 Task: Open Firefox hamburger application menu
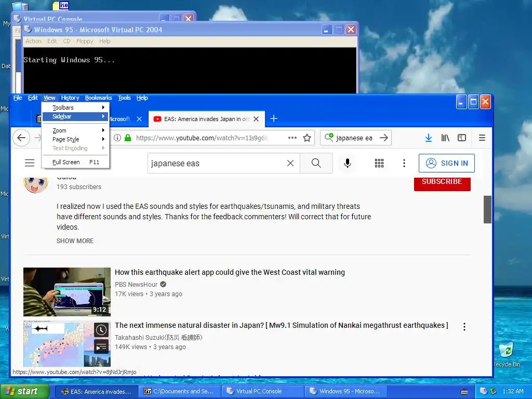point(482,138)
